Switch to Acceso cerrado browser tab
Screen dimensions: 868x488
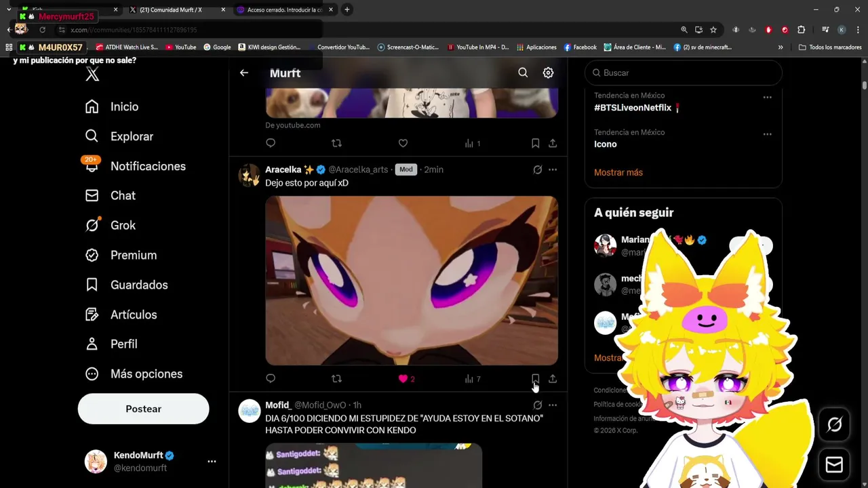[283, 9]
